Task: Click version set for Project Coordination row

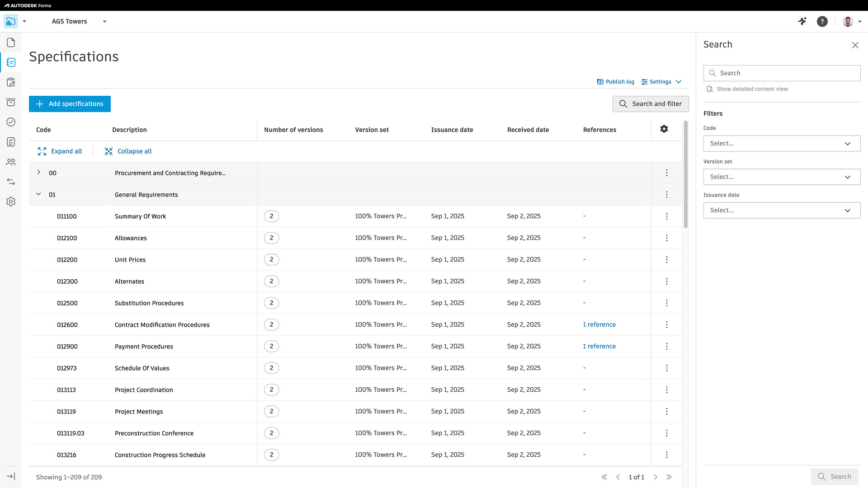Action: click(381, 389)
